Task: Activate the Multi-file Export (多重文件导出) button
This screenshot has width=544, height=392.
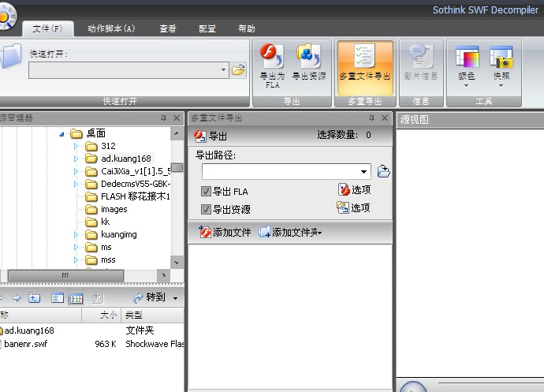Action: pos(364,68)
